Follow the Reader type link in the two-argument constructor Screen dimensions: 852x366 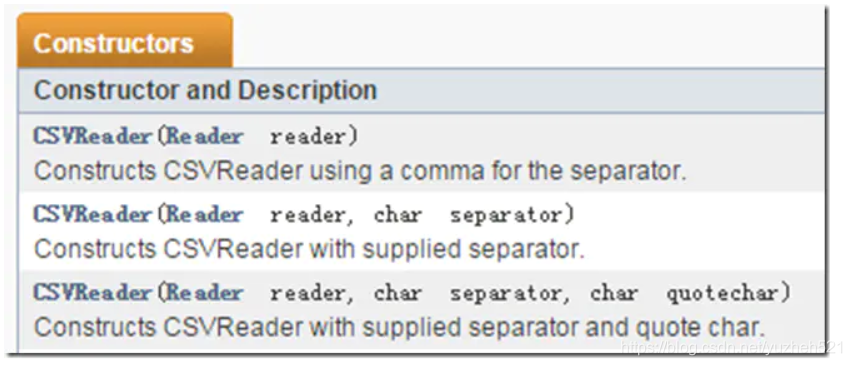(x=204, y=214)
